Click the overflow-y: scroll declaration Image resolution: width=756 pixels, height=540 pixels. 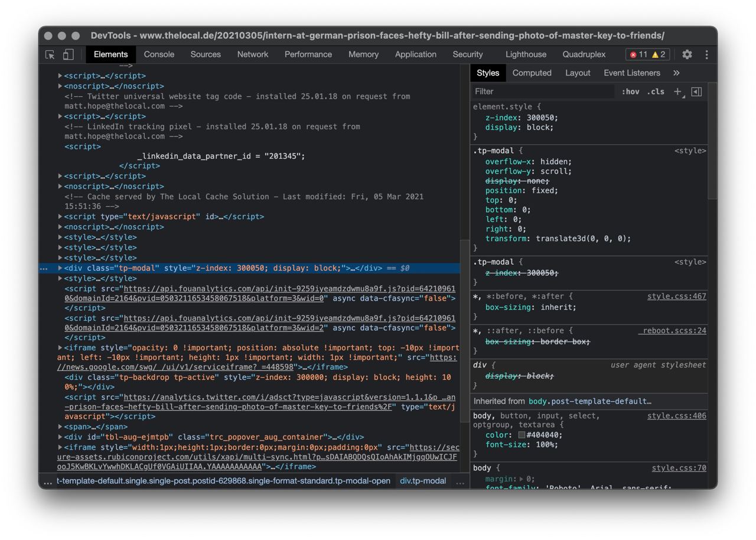click(528, 171)
